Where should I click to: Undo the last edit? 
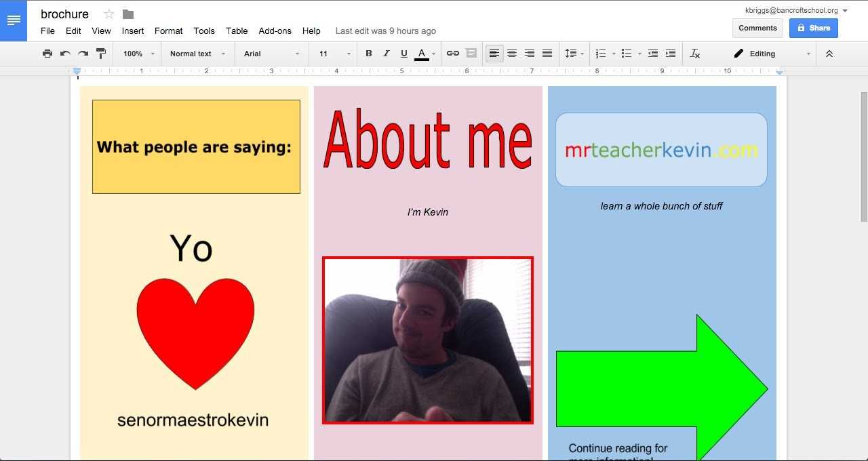tap(64, 54)
